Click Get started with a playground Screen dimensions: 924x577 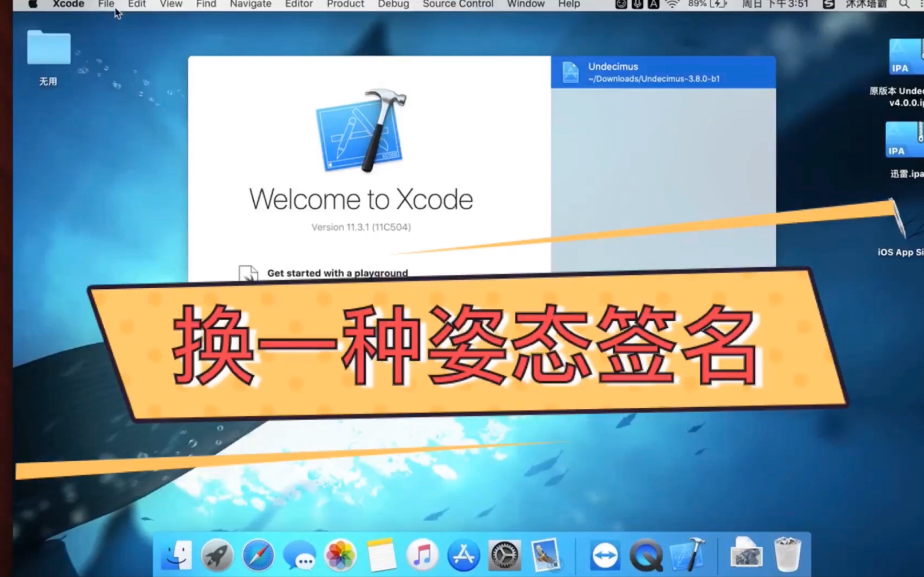click(x=337, y=273)
